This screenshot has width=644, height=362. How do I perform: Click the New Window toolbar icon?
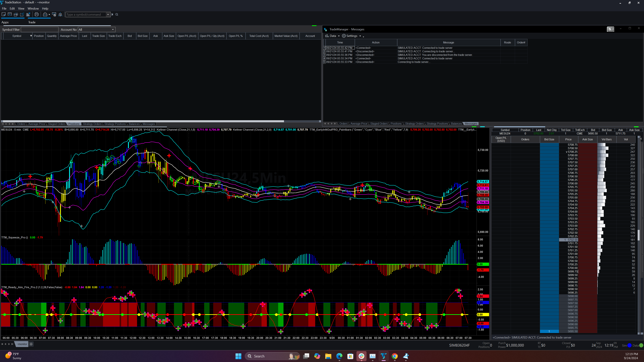click(x=4, y=14)
